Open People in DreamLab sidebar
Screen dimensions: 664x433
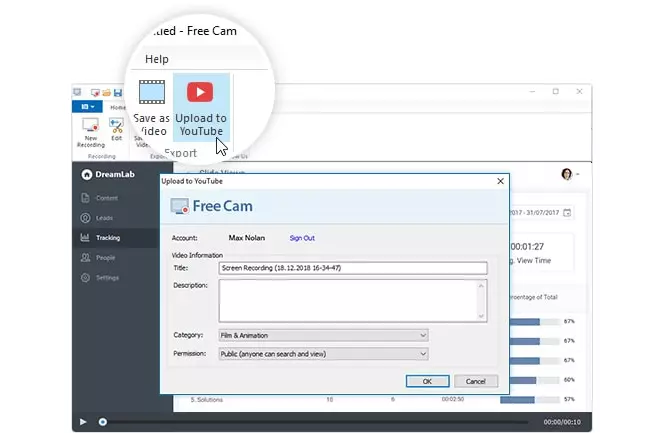pyautogui.click(x=105, y=257)
